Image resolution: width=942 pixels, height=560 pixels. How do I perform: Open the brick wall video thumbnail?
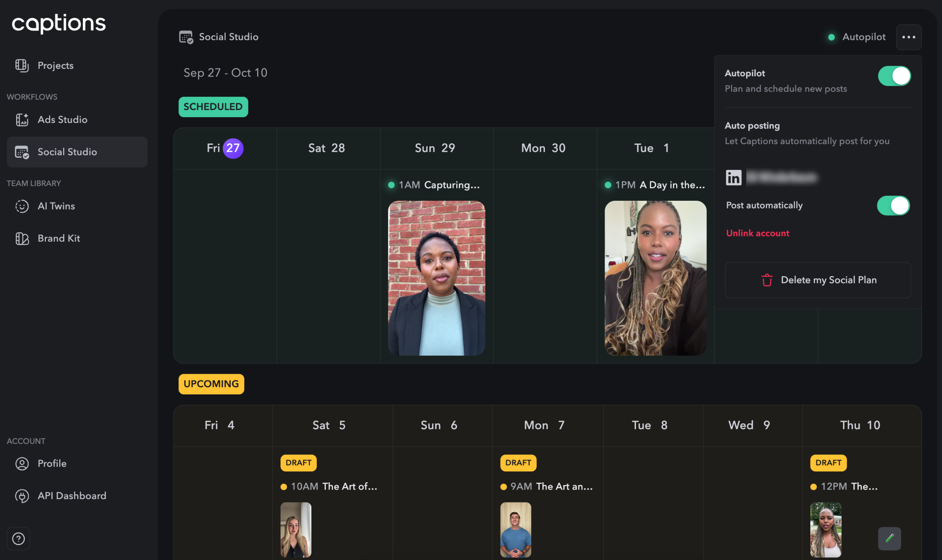tap(436, 278)
